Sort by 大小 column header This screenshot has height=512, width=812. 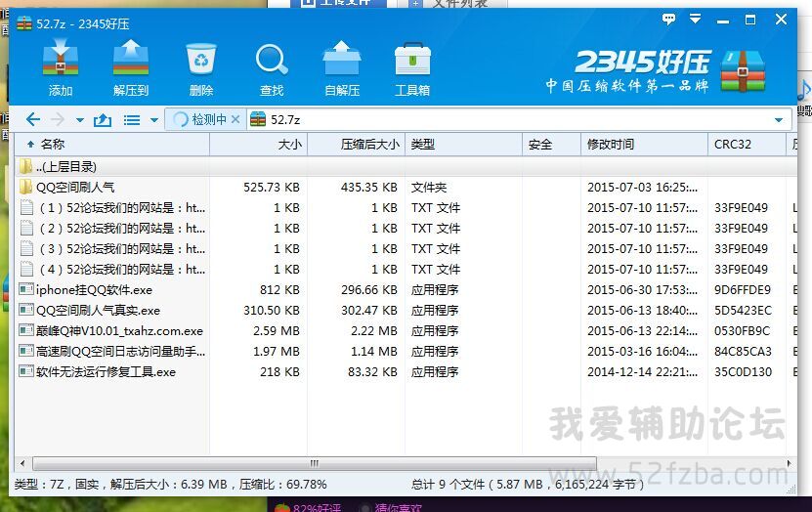(258, 145)
